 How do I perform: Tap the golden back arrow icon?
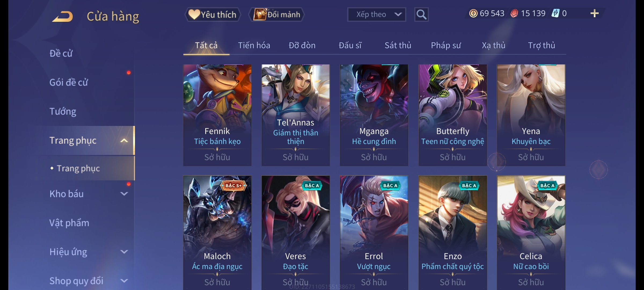click(x=63, y=16)
